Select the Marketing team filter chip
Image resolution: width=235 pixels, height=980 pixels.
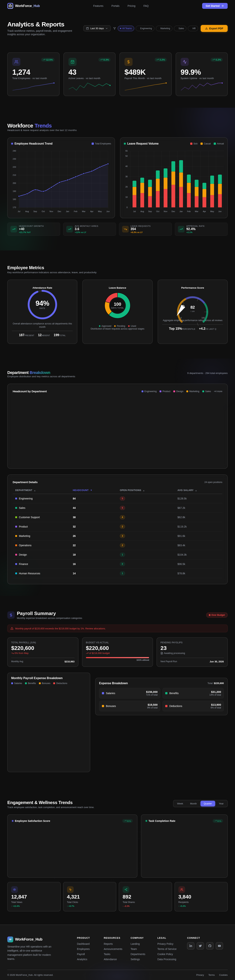click(164, 29)
